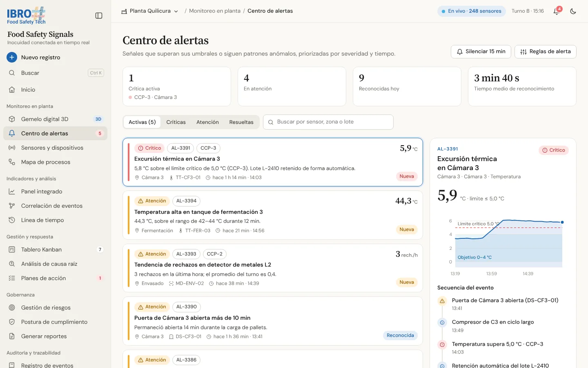Image resolution: width=588 pixels, height=368 pixels.
Task: Open Tablero Kanban
Action: [56, 249]
